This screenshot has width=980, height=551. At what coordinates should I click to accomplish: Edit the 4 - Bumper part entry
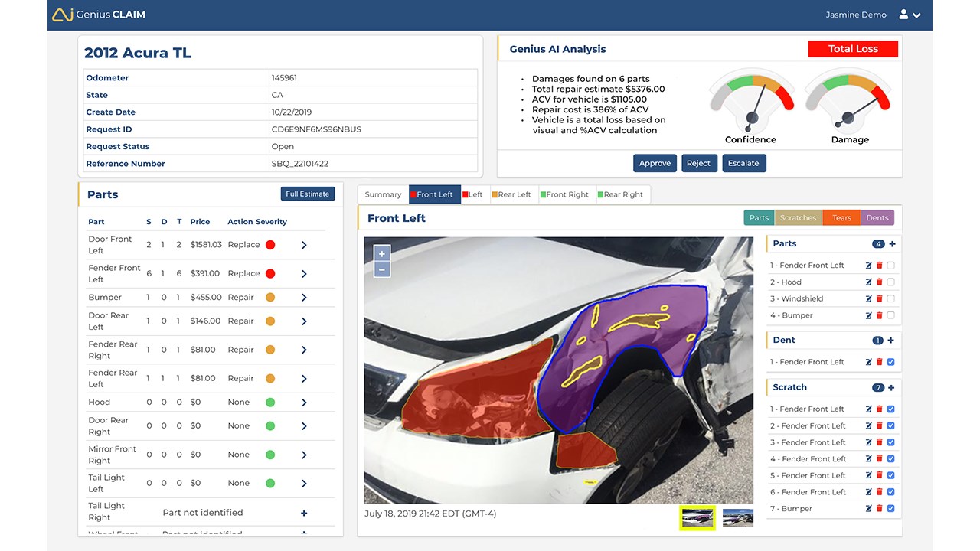(x=868, y=315)
